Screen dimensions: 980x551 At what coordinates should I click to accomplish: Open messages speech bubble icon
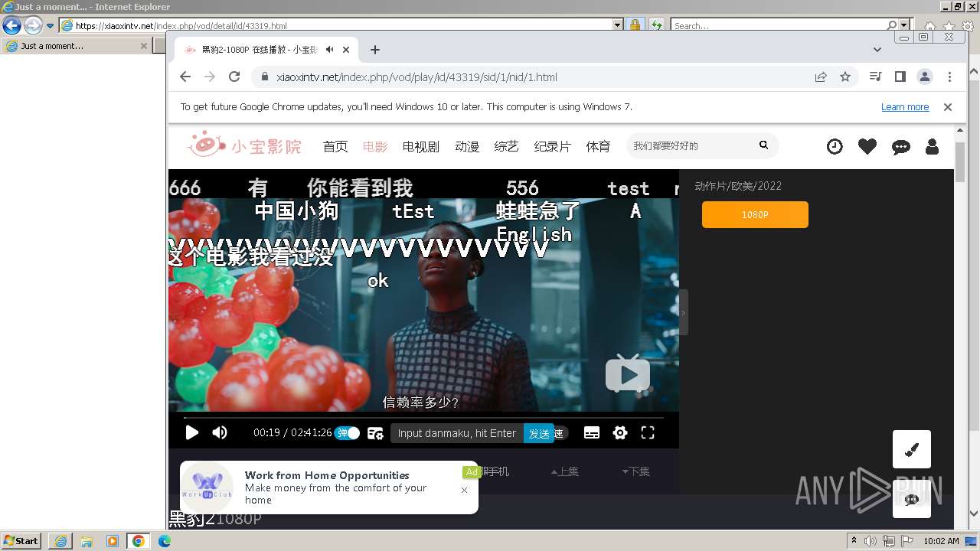tap(901, 146)
